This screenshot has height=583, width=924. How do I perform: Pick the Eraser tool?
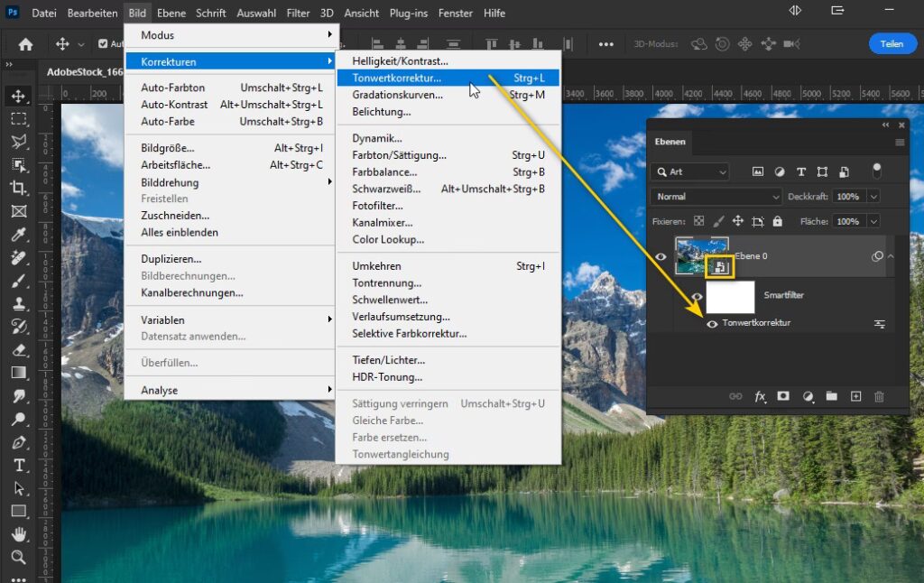tap(18, 350)
